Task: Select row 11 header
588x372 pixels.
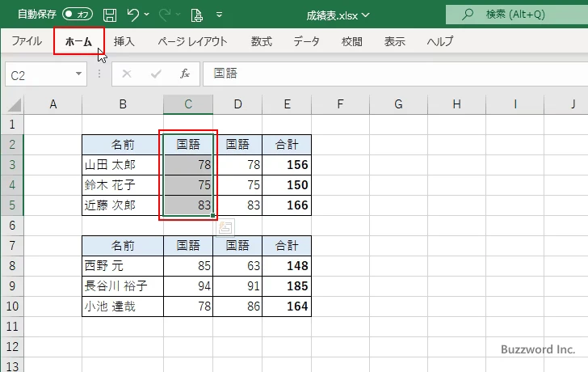Action: (x=12, y=326)
